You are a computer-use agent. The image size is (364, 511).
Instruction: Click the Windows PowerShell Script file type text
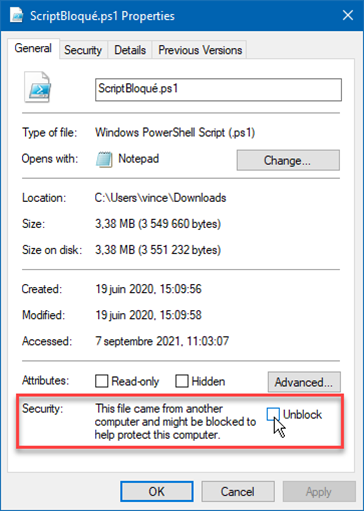coord(175,133)
